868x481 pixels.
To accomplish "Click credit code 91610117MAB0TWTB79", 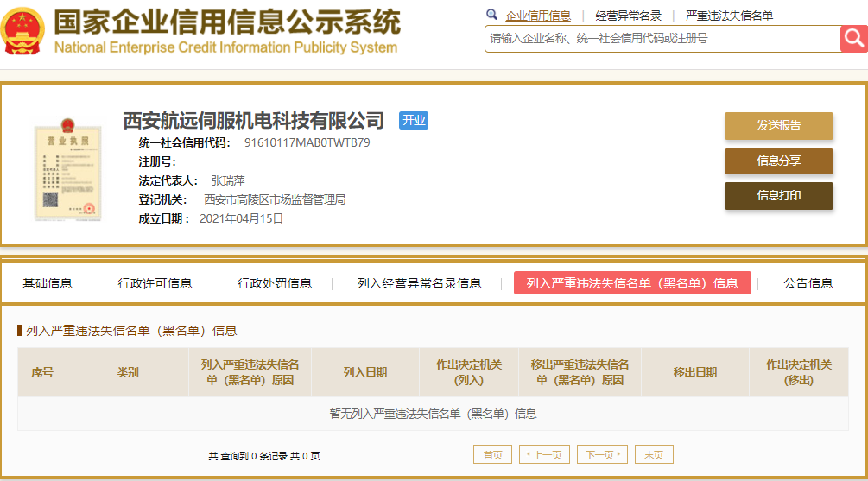I will click(x=307, y=142).
